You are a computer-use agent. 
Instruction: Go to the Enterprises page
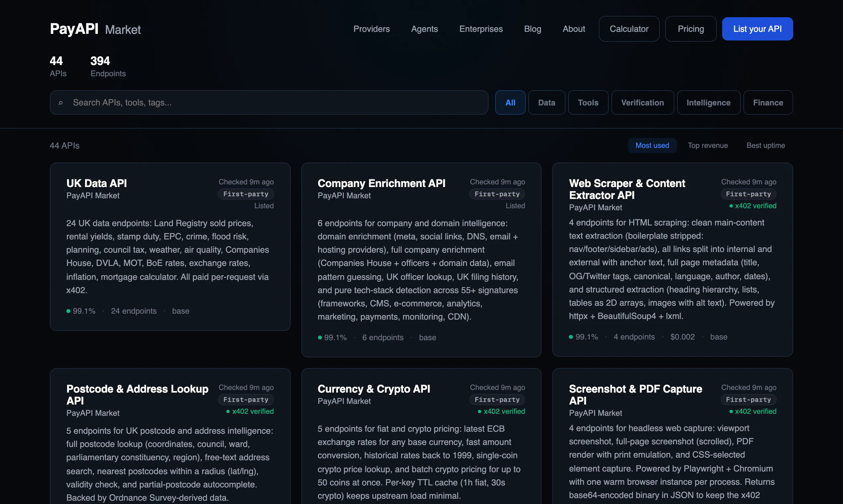(x=481, y=29)
